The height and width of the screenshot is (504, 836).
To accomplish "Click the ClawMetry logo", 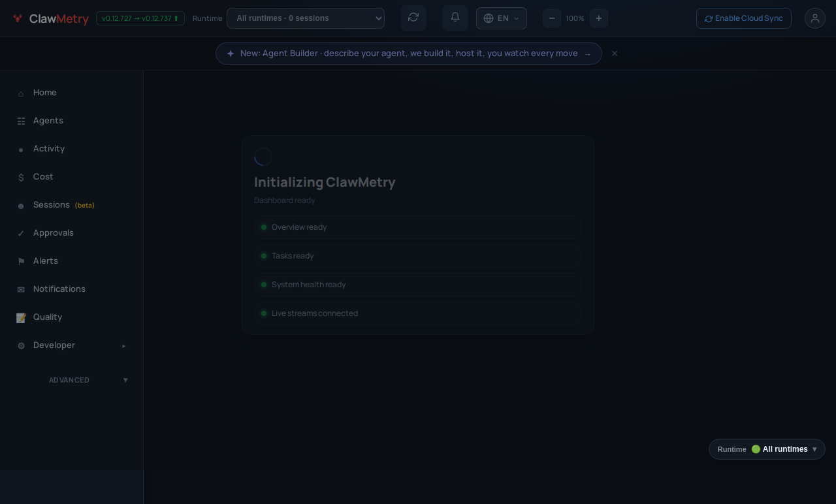I will click(50, 18).
